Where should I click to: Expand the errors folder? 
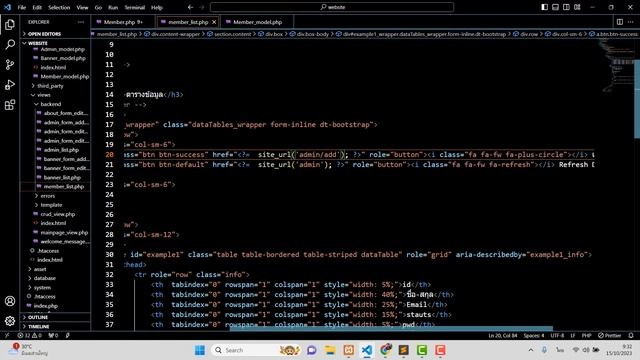pos(47,196)
